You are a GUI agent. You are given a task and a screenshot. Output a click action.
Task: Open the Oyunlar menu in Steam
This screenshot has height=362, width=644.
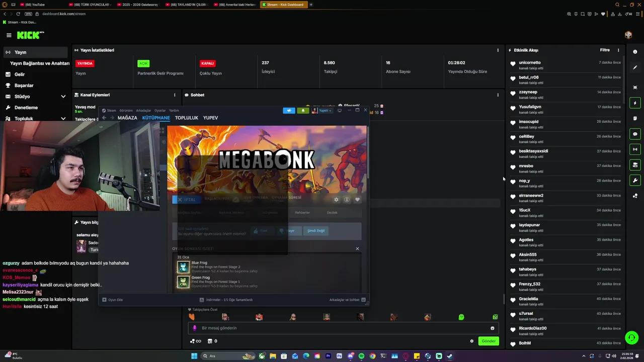pos(160,111)
